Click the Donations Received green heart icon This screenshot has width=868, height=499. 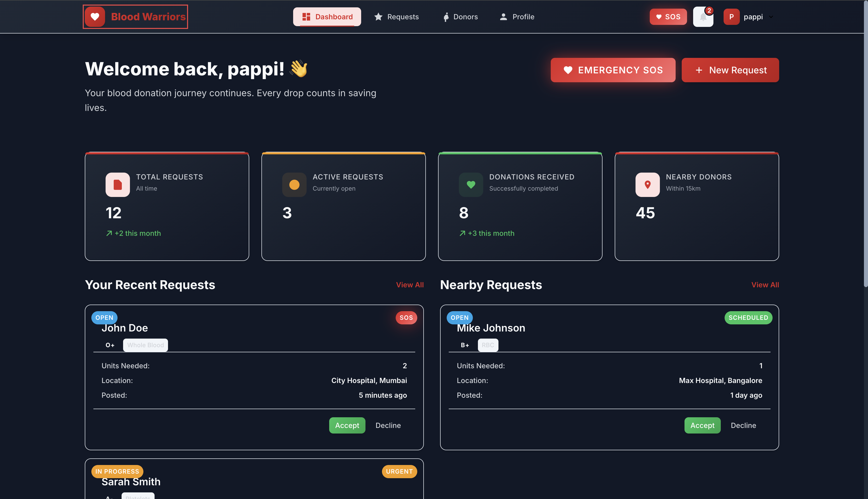tap(471, 185)
